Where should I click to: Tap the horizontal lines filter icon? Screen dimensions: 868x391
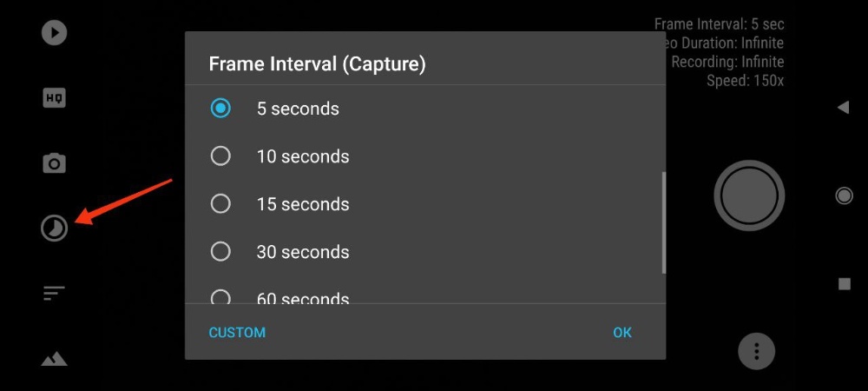(x=54, y=294)
